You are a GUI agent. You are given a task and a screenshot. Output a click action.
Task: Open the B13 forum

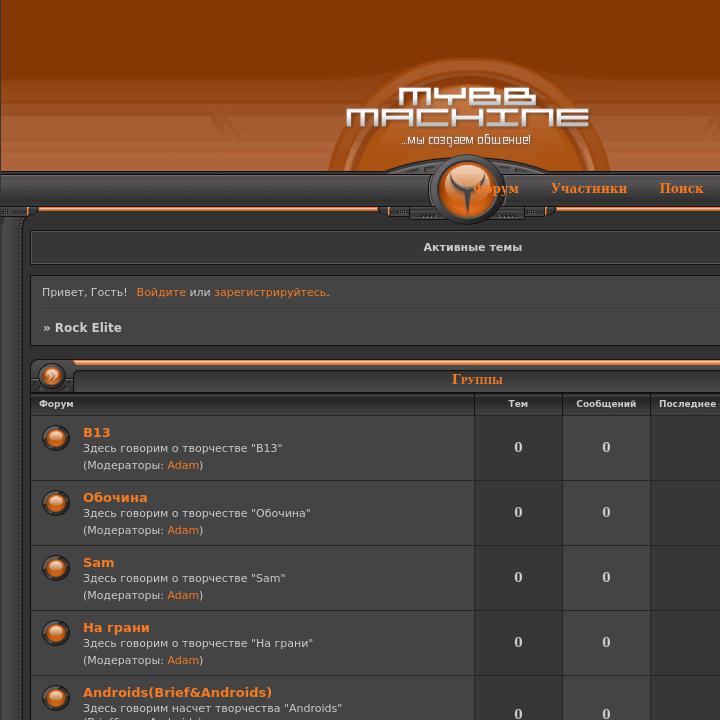97,432
